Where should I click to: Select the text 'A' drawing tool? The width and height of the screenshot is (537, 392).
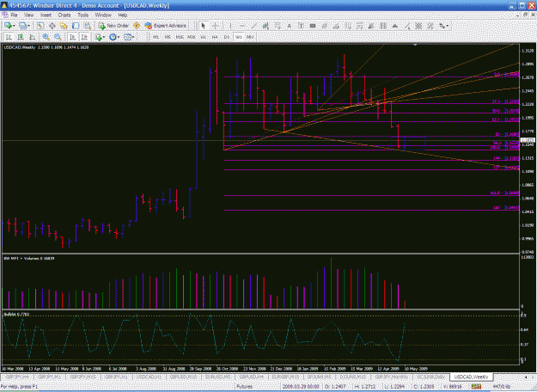(289, 26)
